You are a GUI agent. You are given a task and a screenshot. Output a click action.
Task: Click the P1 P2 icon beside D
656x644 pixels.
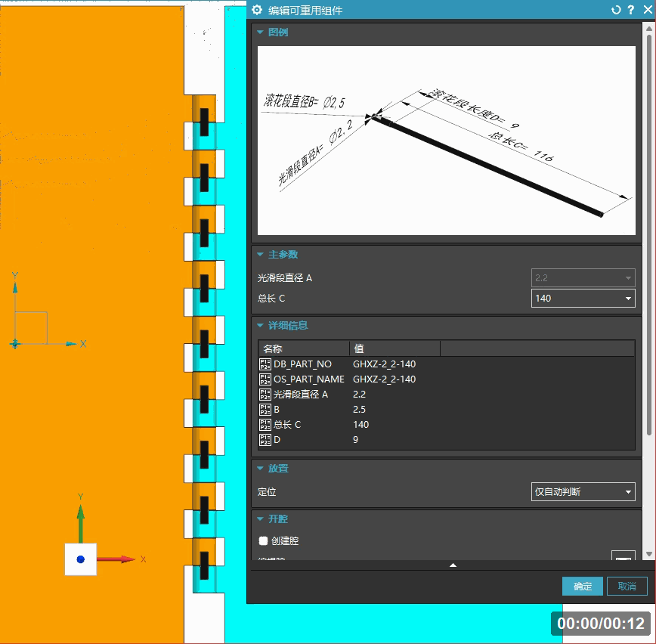click(x=265, y=439)
